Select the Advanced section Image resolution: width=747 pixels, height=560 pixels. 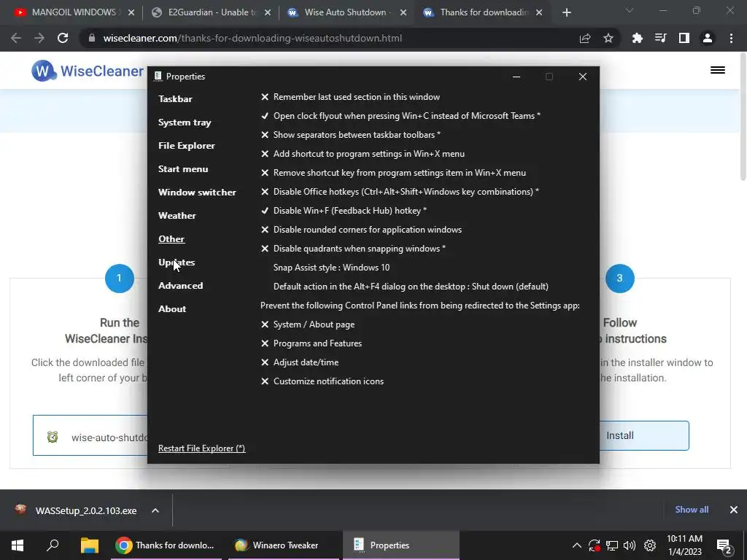coord(181,286)
